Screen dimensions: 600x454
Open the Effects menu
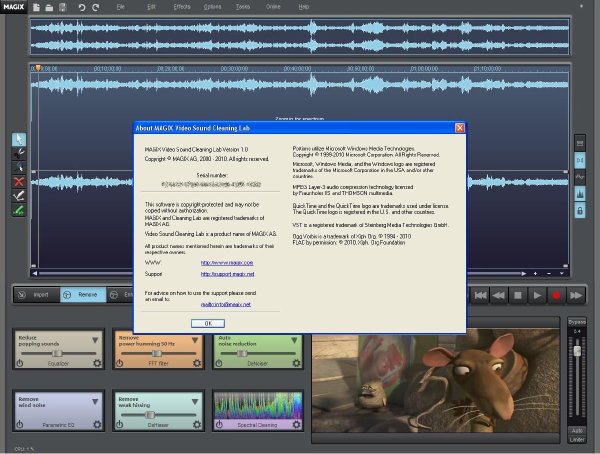182,7
